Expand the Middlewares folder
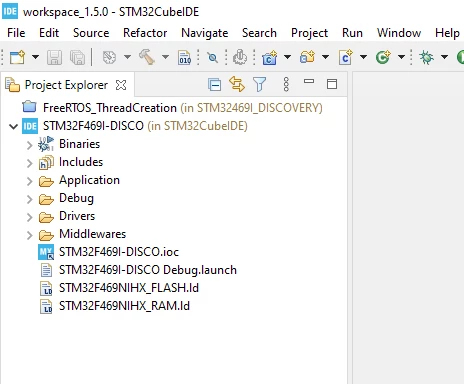The height and width of the screenshot is (384, 464). click(29, 235)
